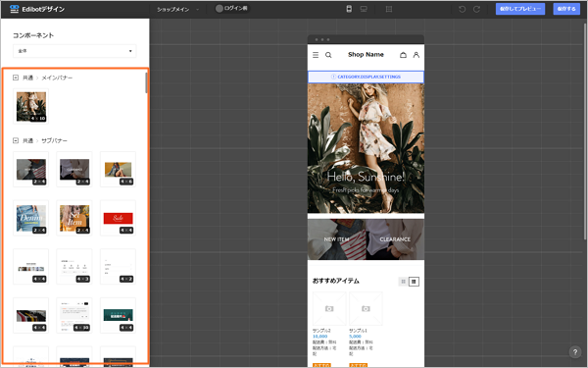Click the 保存してプレビュー button
Image resolution: width=588 pixels, height=368 pixels.
pos(520,9)
